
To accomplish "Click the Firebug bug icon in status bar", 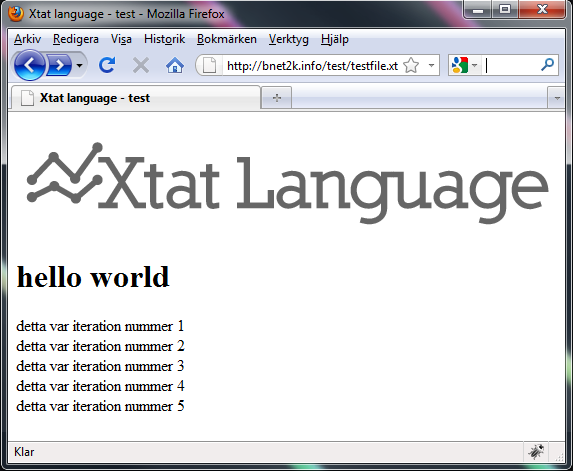I will pos(536,452).
